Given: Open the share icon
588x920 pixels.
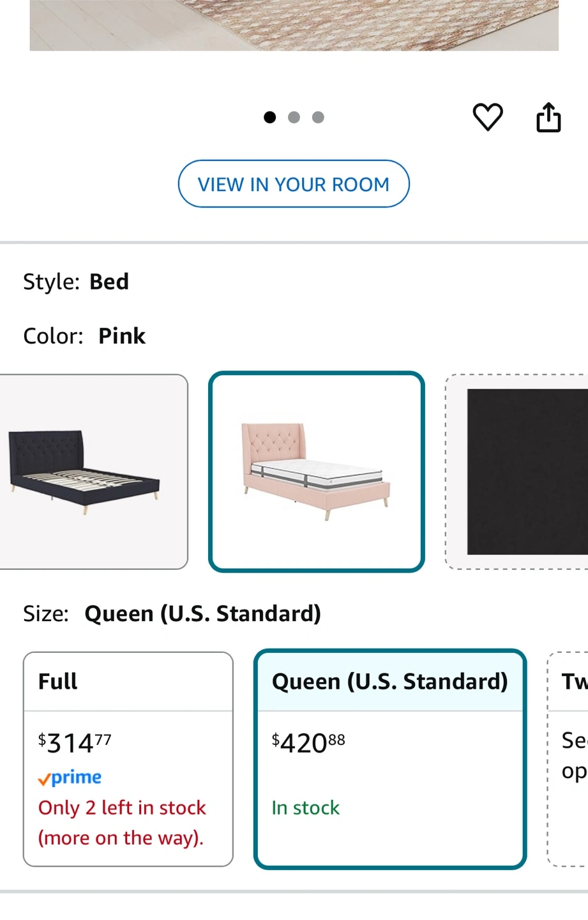Looking at the screenshot, I should [x=548, y=118].
